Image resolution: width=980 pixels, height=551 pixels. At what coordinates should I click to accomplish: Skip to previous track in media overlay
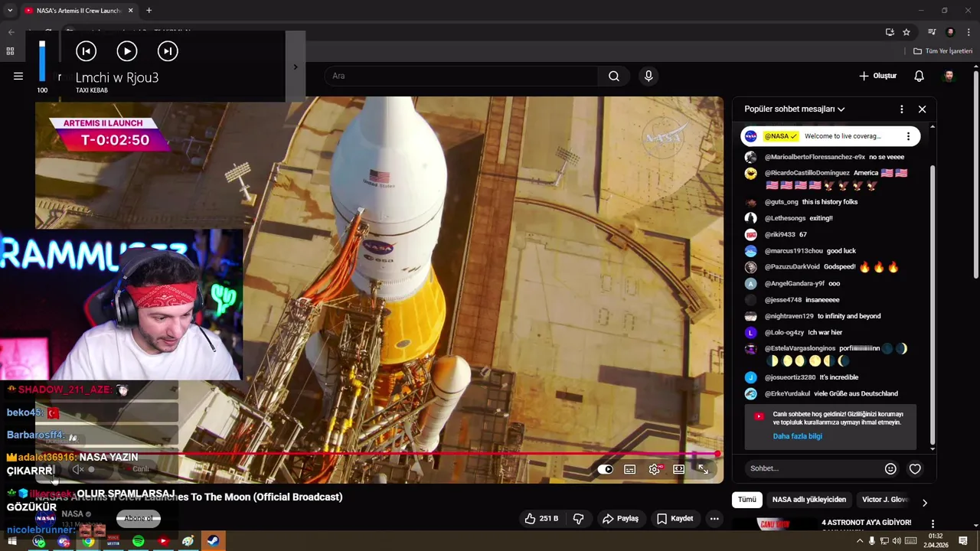pyautogui.click(x=86, y=51)
